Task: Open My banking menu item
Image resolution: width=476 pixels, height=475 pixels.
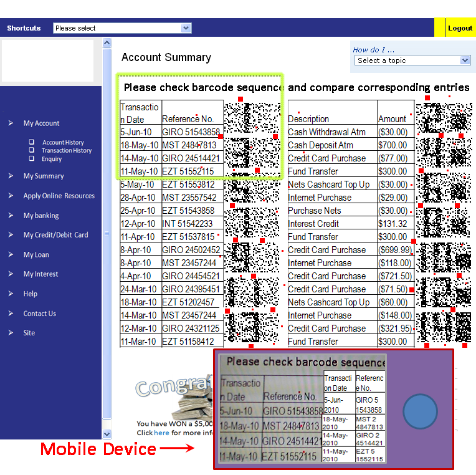Action: (41, 216)
